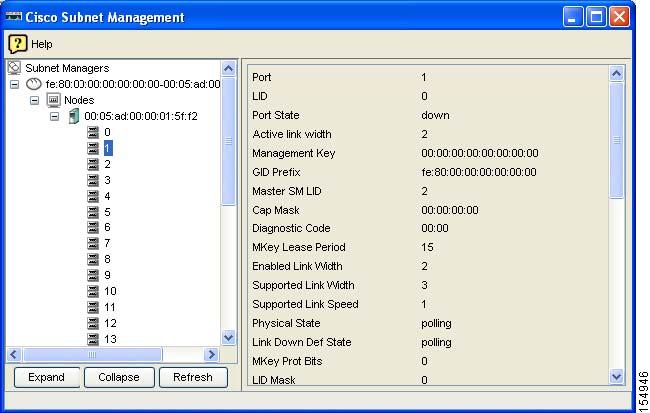This screenshot has width=650, height=413.
Task: Select port 9 in the tree
Action: point(107,275)
